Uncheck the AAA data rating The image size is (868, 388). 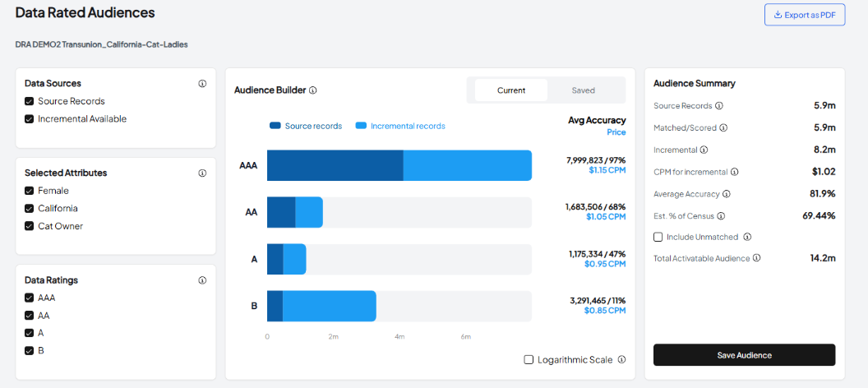(30, 298)
